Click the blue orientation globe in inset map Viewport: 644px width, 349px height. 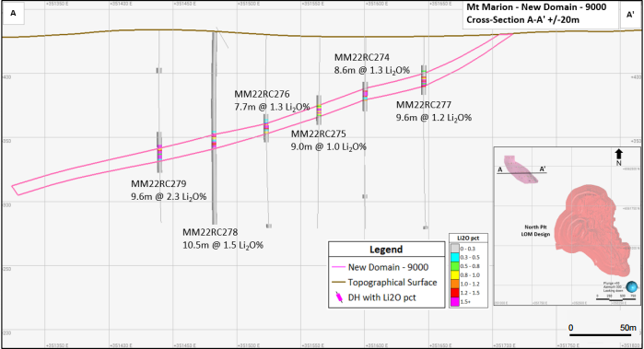pos(631,286)
